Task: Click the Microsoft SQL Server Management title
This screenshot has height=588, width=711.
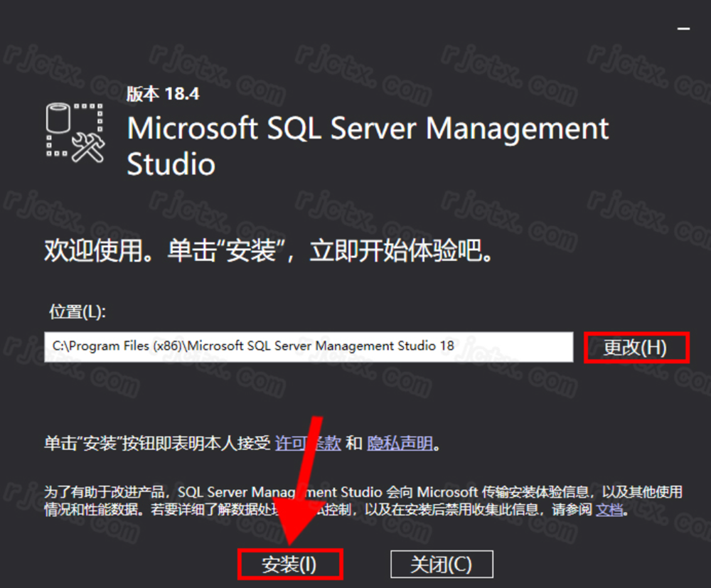Action: tap(368, 129)
